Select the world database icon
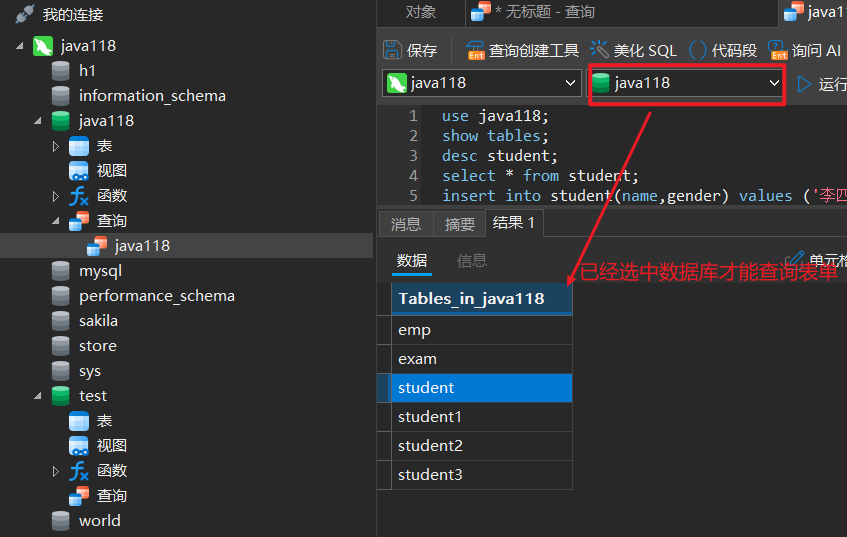 [x=60, y=521]
